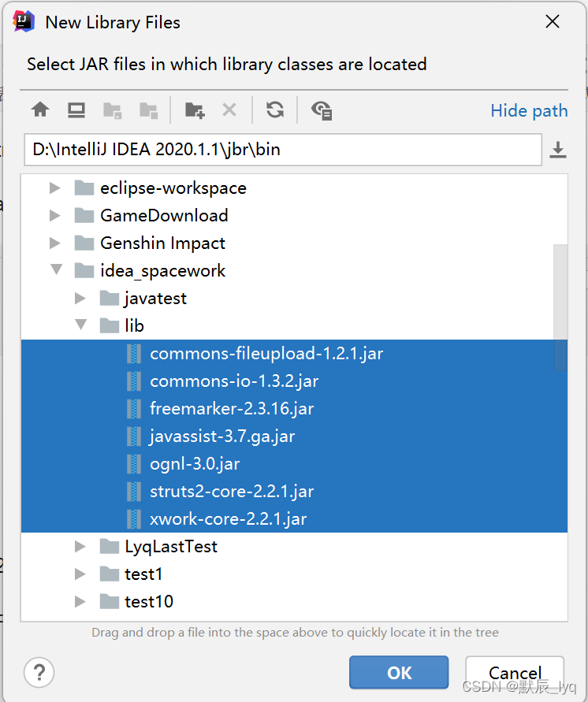Viewport: 588px width, 702px height.
Task: Click the path history drop-down arrow
Action: (559, 149)
